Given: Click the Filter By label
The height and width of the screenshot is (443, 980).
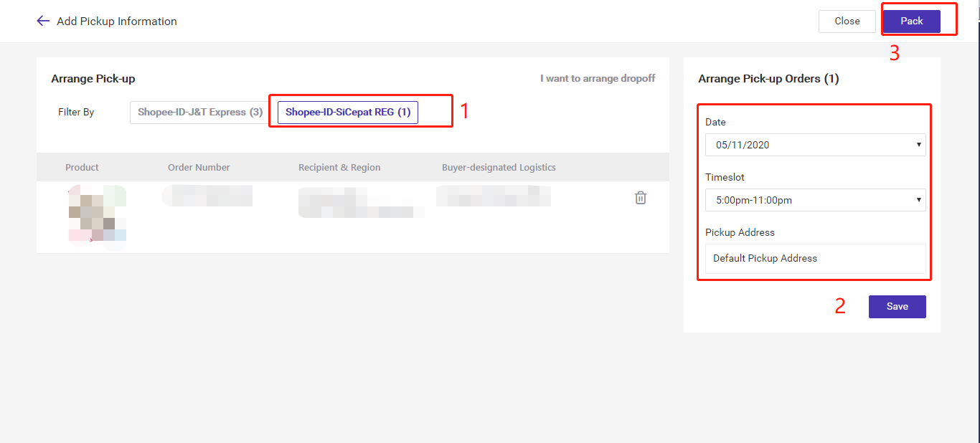Looking at the screenshot, I should (76, 112).
